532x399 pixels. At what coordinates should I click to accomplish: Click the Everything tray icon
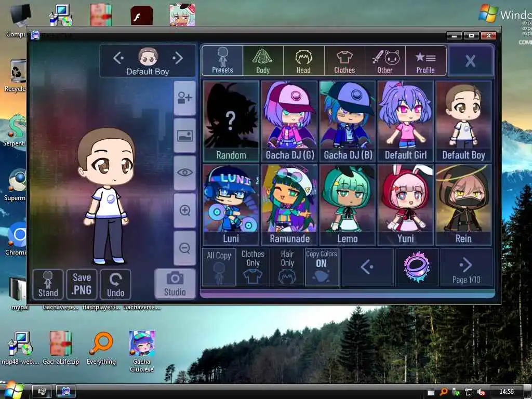[444, 392]
